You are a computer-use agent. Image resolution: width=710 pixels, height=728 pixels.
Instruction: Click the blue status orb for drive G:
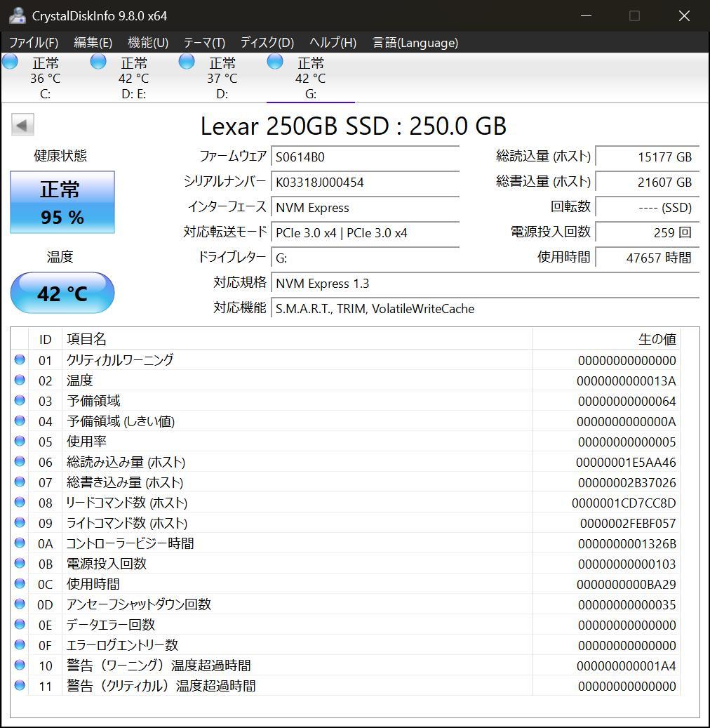(x=275, y=61)
